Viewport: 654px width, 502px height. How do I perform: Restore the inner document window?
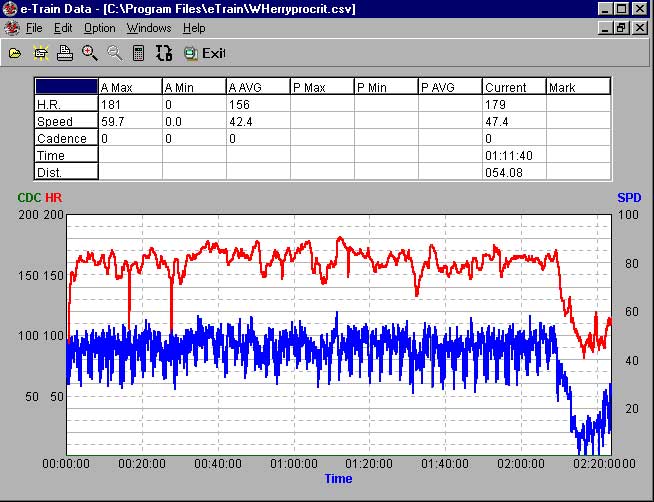point(622,28)
